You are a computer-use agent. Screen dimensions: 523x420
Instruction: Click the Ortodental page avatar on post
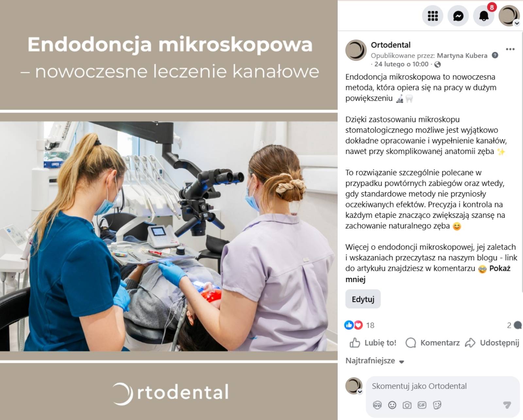[x=356, y=50]
